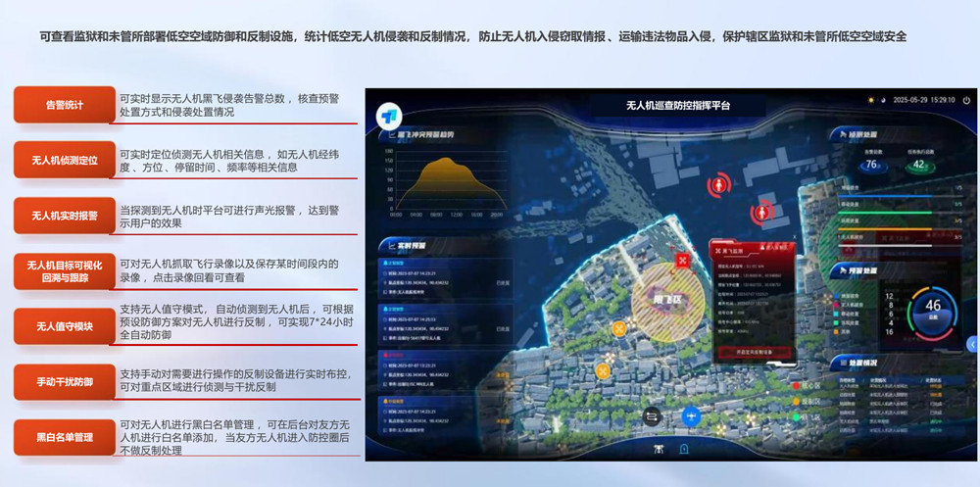Image resolution: width=980 pixels, height=487 pixels.
Task: Select the upper orange drone marker on map
Action: coord(619,327)
